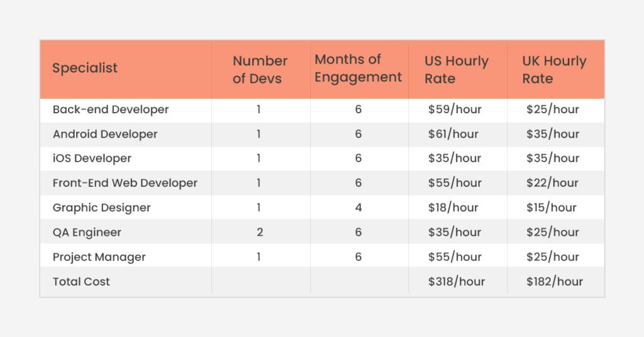The height and width of the screenshot is (337, 644).
Task: Select the Back-end Developer row label
Action: pos(111,109)
